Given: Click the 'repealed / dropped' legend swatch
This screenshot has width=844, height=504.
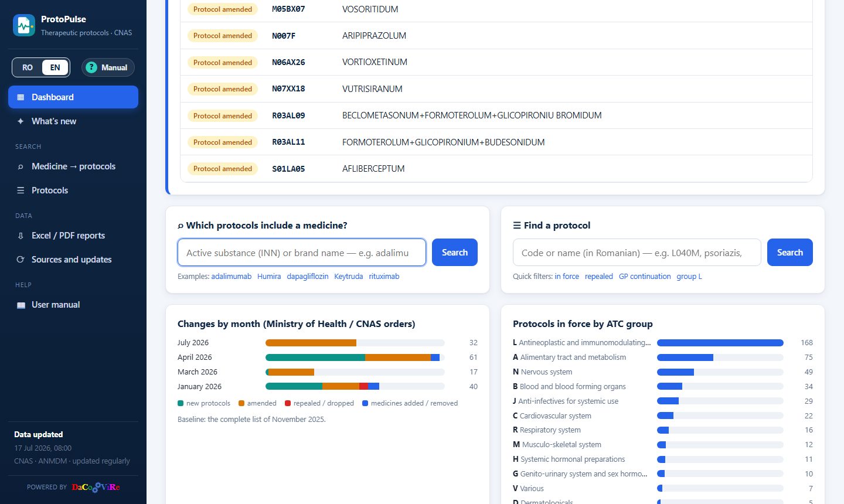Looking at the screenshot, I should pos(288,403).
